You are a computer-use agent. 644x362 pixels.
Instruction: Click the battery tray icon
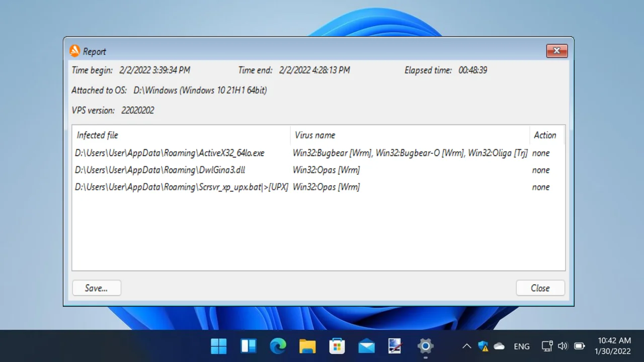click(580, 346)
